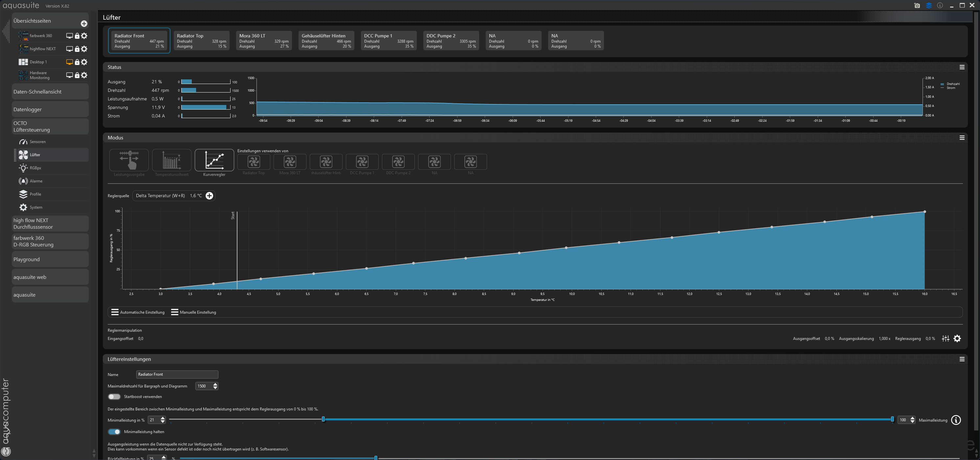This screenshot has height=460, width=980.
Task: Disable the Minimalleistung halten toggle
Action: 114,431
